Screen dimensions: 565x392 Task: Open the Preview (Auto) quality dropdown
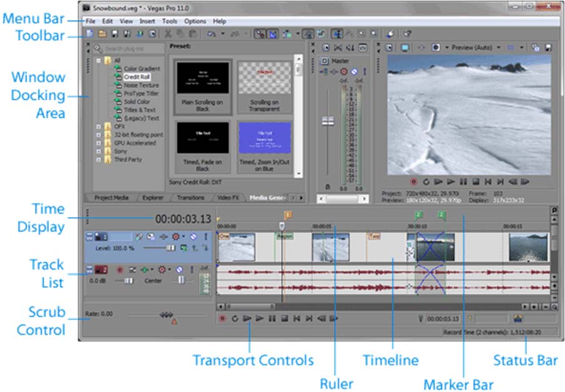[x=499, y=47]
